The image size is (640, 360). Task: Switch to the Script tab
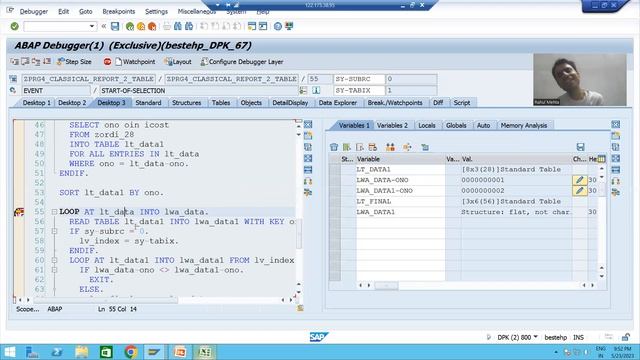click(x=462, y=103)
